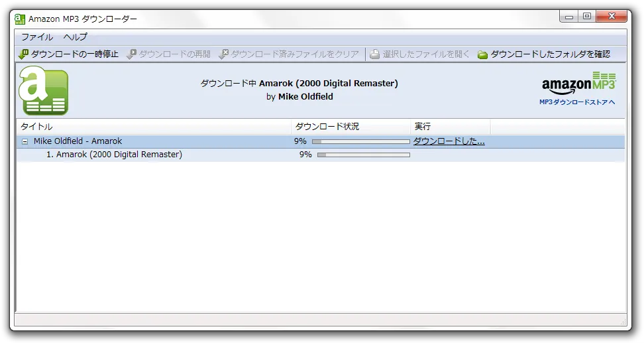Image resolution: width=644 pixels, height=343 pixels.
Task: Click the album row 9% value
Action: pyautogui.click(x=300, y=141)
